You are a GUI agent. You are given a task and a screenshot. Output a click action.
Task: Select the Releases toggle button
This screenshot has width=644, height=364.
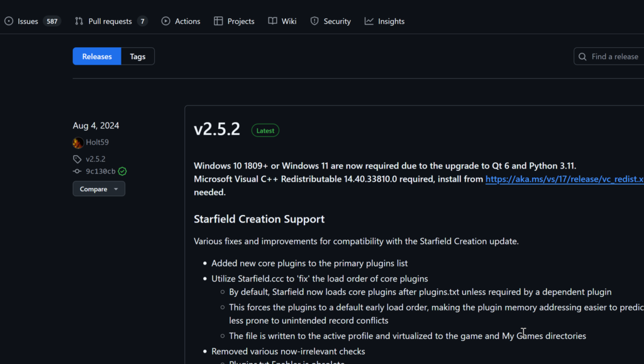point(97,57)
